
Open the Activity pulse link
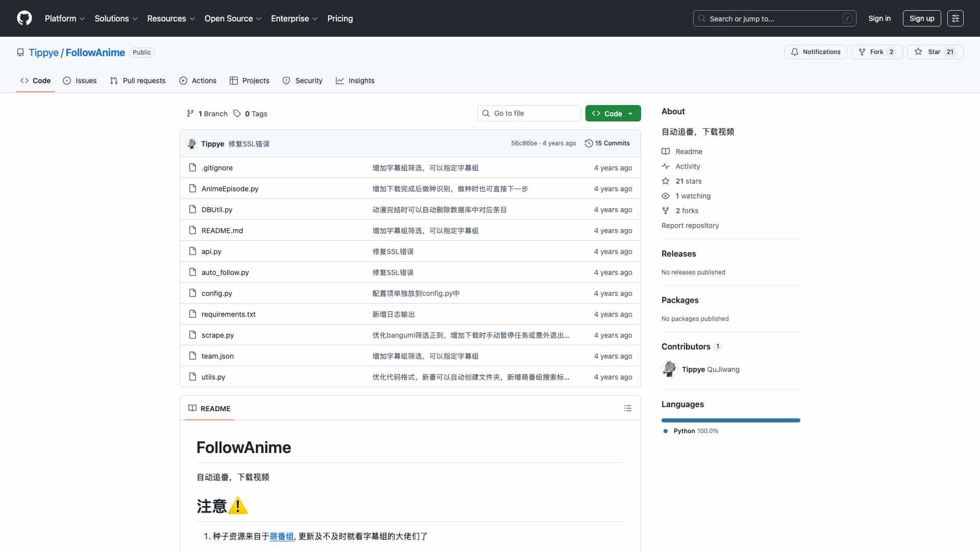[681, 166]
